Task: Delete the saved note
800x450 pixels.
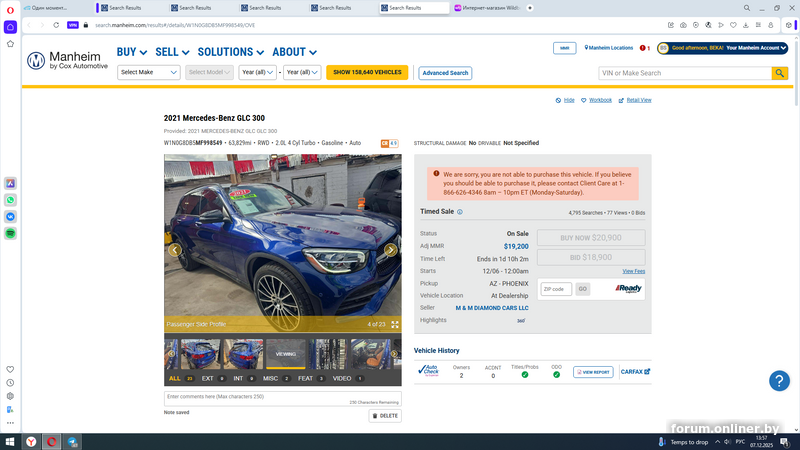Action: pyautogui.click(x=385, y=416)
